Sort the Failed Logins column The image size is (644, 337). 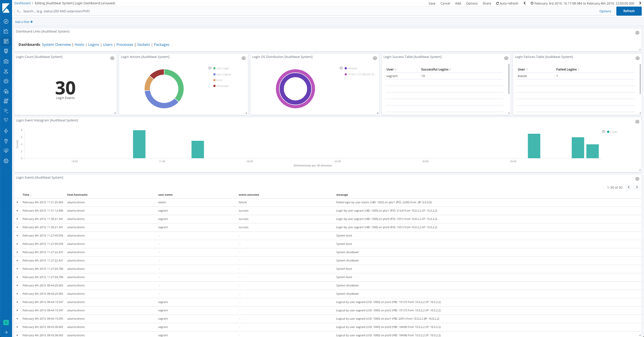[x=579, y=69]
